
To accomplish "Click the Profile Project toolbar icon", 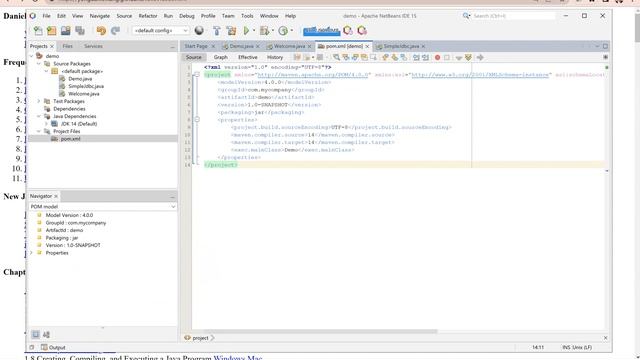I will (x=283, y=31).
